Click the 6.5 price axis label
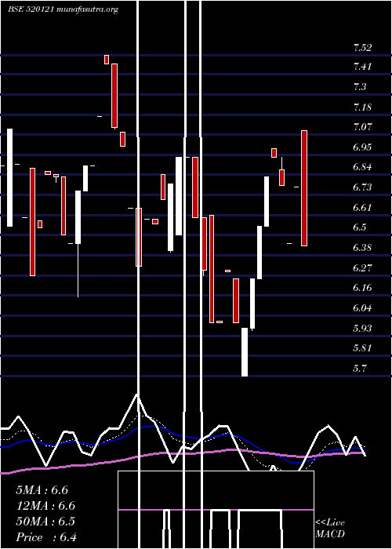Viewport: 392px width, 549px height. coord(360,227)
